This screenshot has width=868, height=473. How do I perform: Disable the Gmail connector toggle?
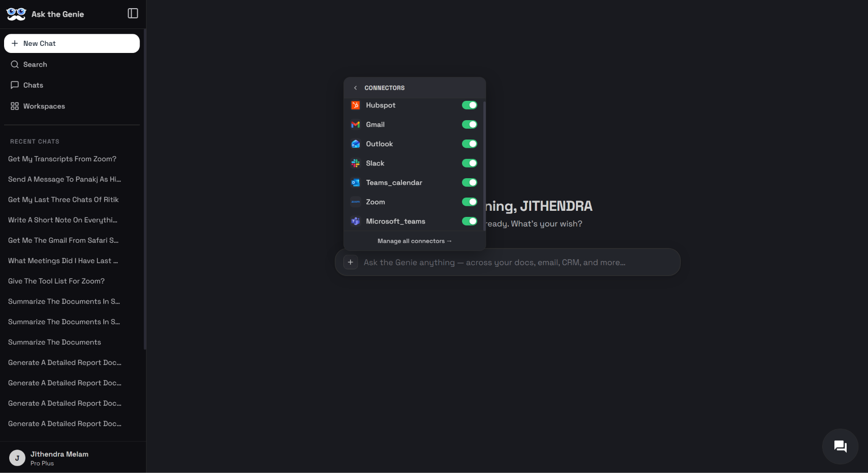coord(469,124)
